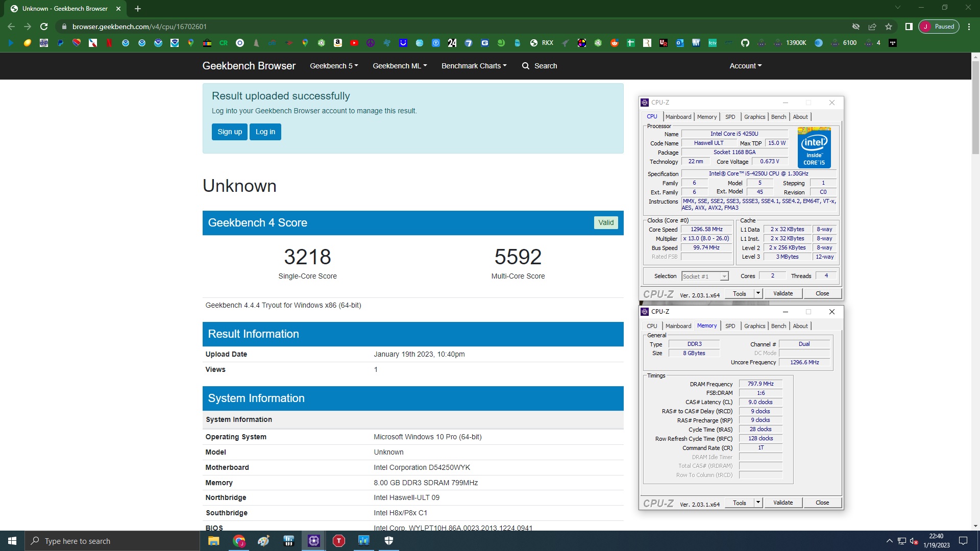Image resolution: width=980 pixels, height=551 pixels.
Task: Open Chrome from the taskbar
Action: pyautogui.click(x=239, y=541)
